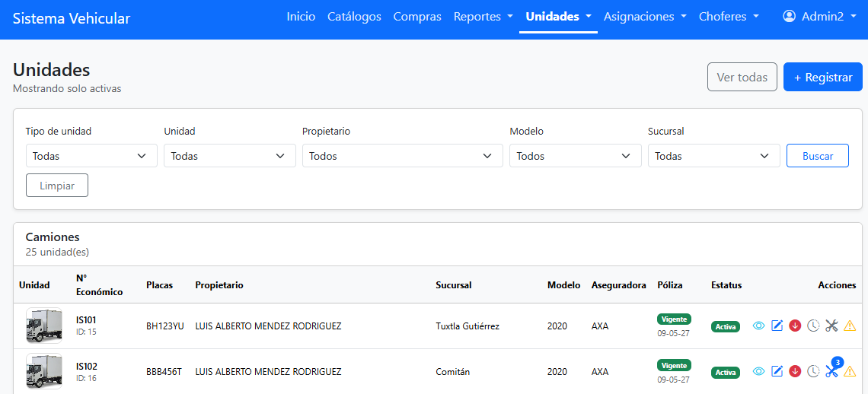Open maintenance tools icon for unit IS101

(x=831, y=326)
